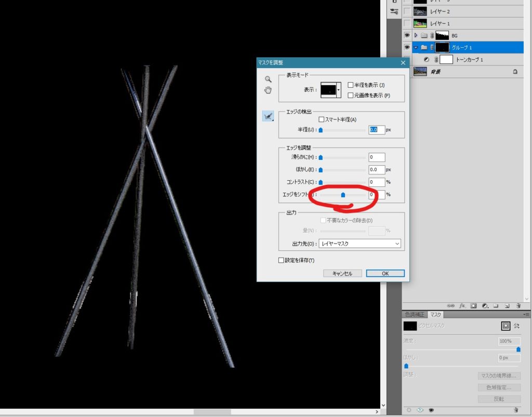Viewport: 532px width, 417px height.
Task: Expand the BG layer group
Action: (416, 35)
